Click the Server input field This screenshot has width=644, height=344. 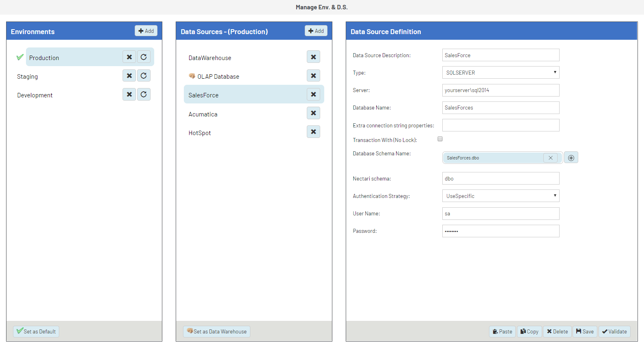pos(500,90)
